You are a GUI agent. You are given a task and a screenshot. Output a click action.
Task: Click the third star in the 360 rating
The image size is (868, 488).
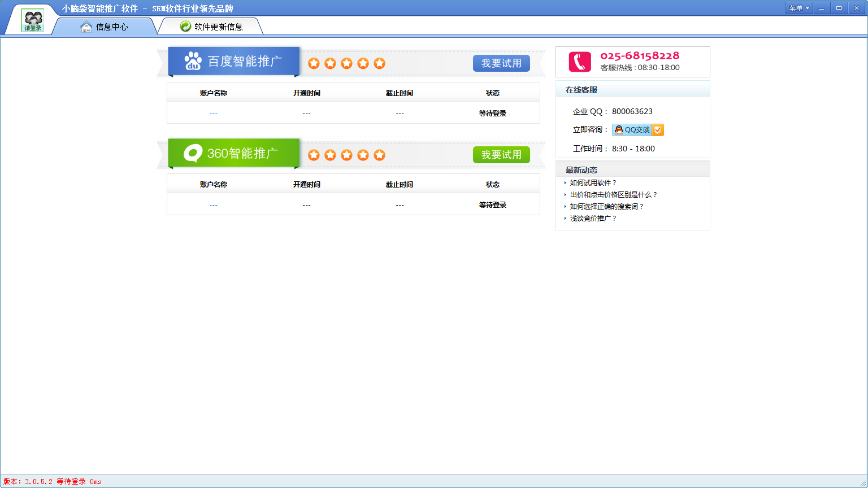pos(346,155)
